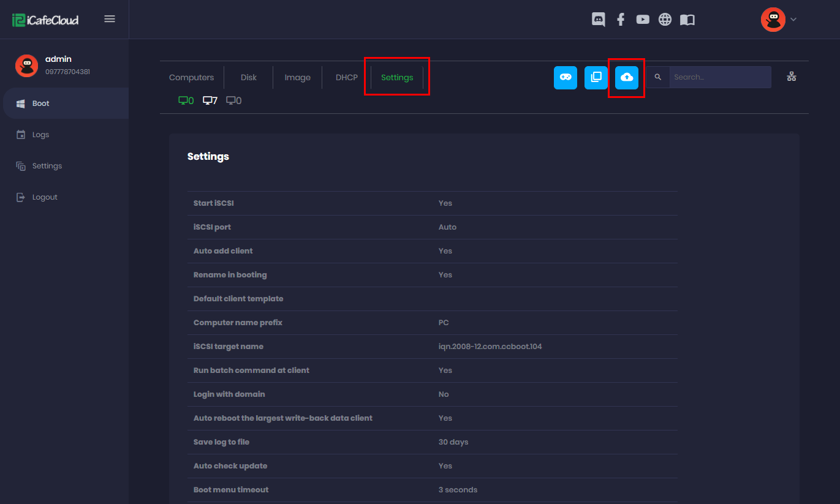
Task: Open the documentation book icon
Action: 687,19
